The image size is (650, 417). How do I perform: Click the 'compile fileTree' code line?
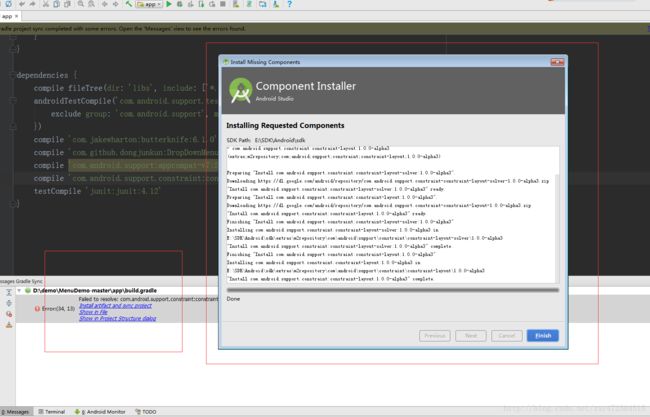pos(124,88)
